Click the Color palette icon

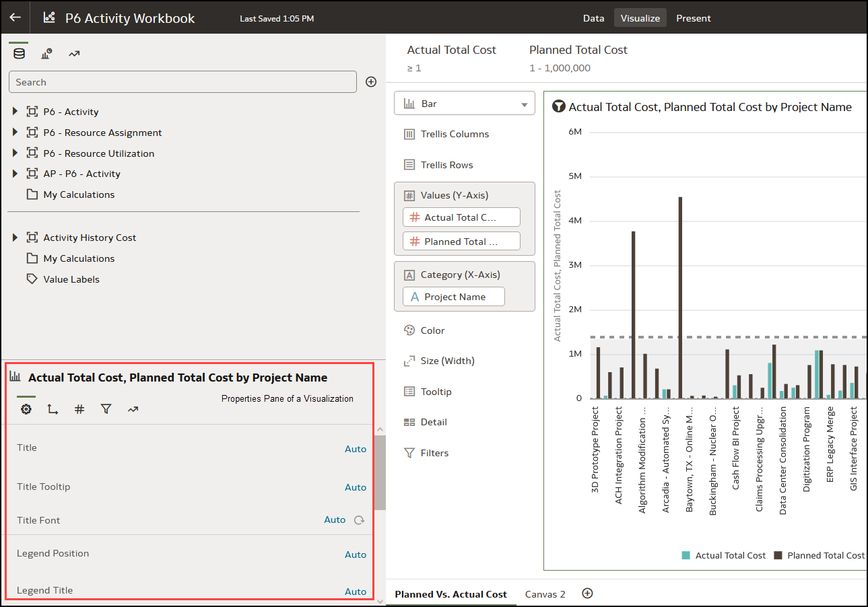coord(409,330)
